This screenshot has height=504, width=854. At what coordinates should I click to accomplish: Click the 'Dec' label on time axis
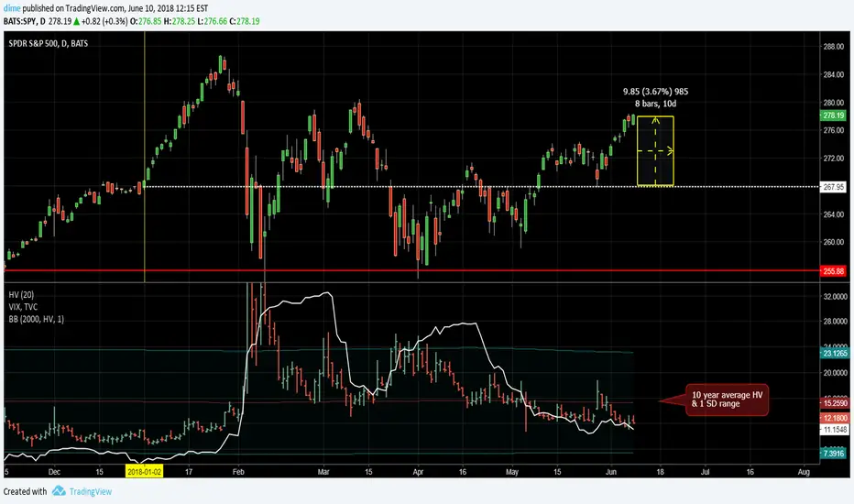(x=54, y=472)
